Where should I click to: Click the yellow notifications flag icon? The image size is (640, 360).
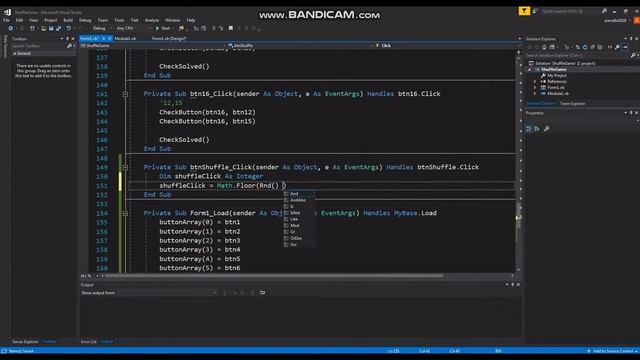coord(524,11)
